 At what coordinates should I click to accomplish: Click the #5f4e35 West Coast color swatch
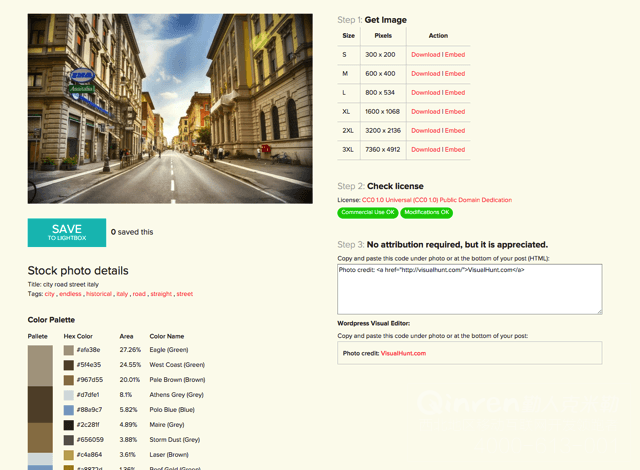[x=69, y=365]
